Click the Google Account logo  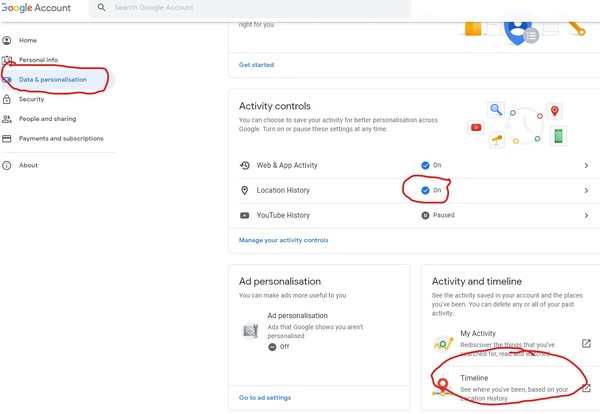[x=36, y=8]
